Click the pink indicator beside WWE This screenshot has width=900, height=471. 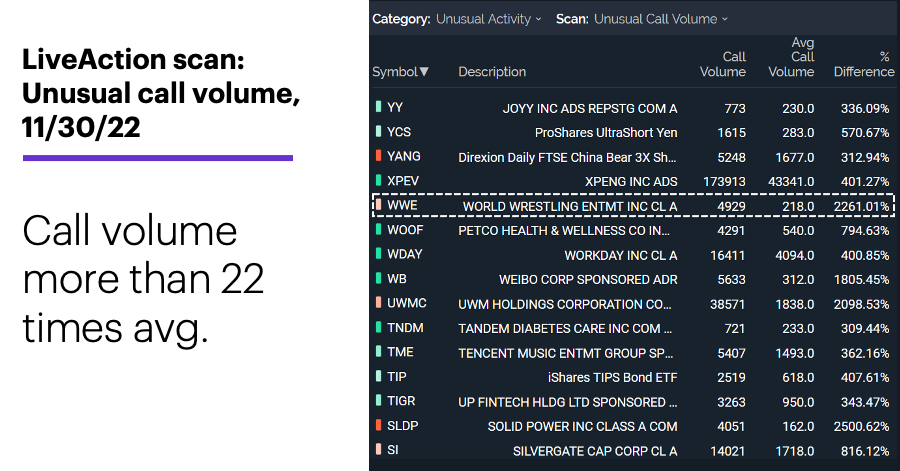coord(378,205)
